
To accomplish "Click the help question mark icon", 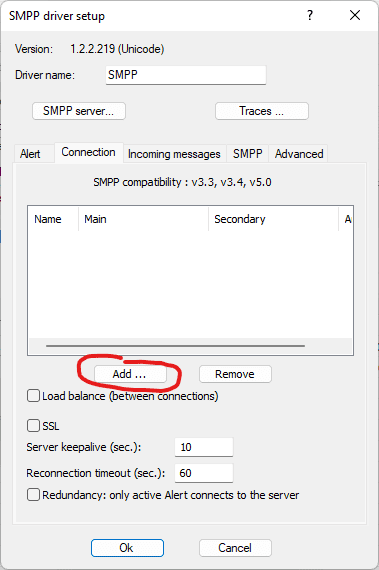I will point(310,15).
